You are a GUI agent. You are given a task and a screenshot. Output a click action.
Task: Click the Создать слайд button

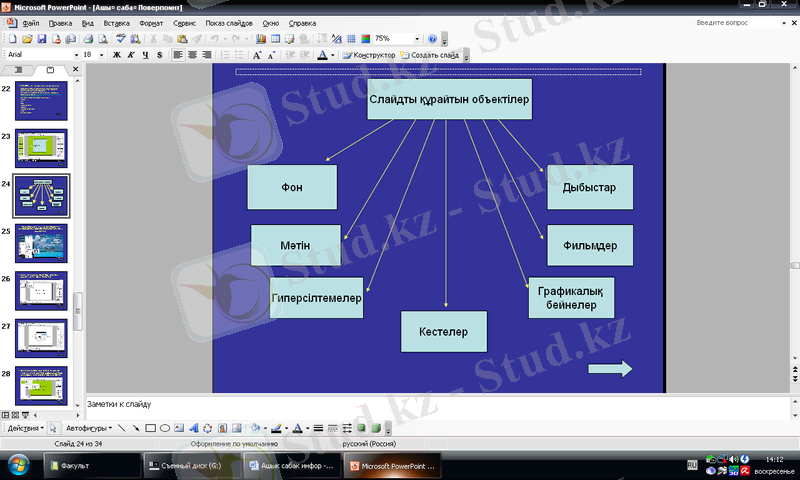[434, 55]
